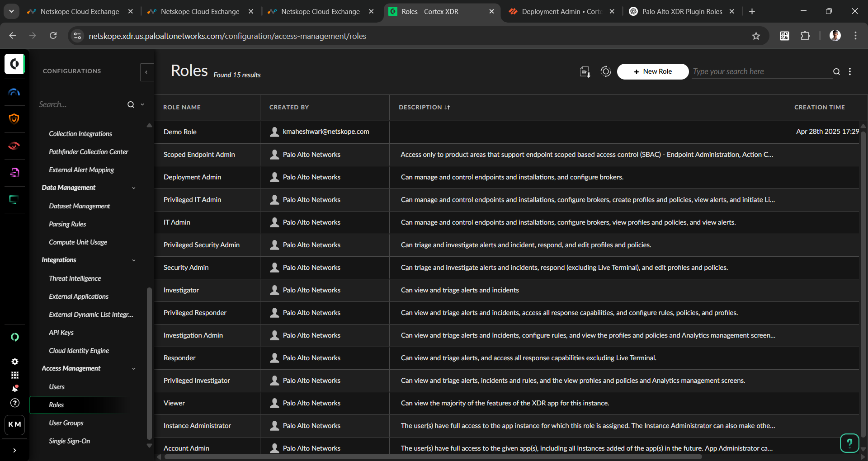
Task: Click the Role Name column header
Action: (x=182, y=108)
